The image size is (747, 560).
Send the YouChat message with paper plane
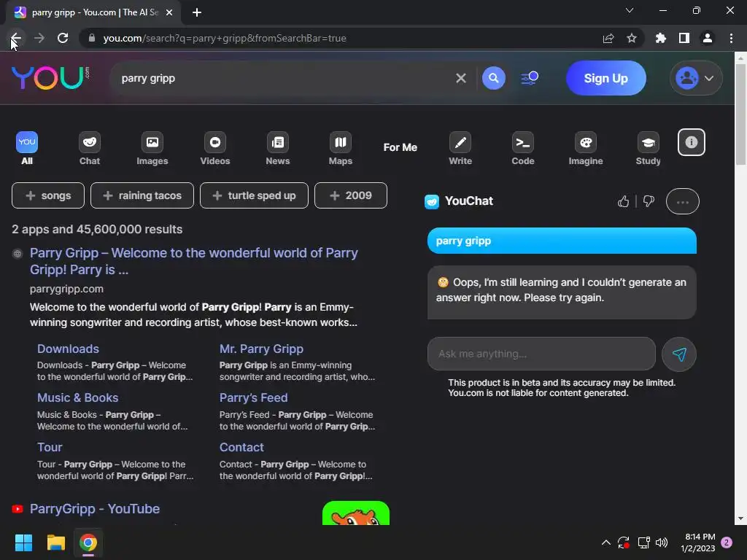pyautogui.click(x=679, y=354)
